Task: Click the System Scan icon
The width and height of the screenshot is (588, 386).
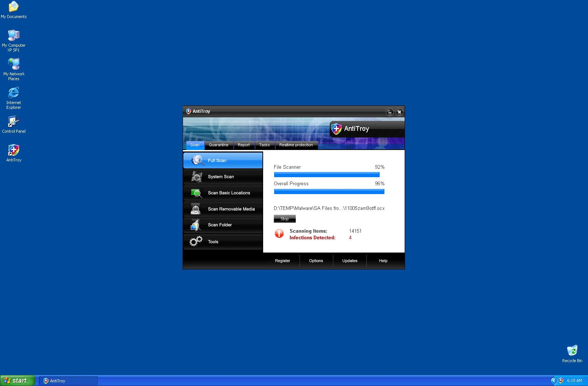Action: pos(197,177)
